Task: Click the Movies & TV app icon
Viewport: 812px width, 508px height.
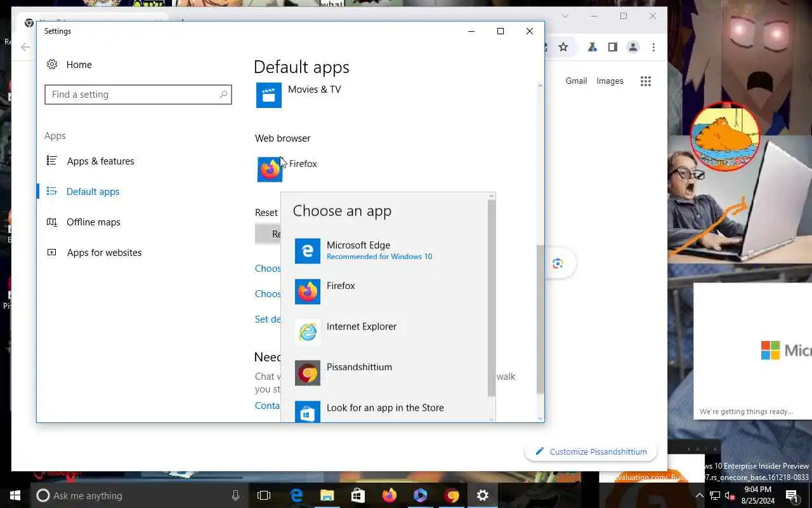Action: [x=269, y=95]
